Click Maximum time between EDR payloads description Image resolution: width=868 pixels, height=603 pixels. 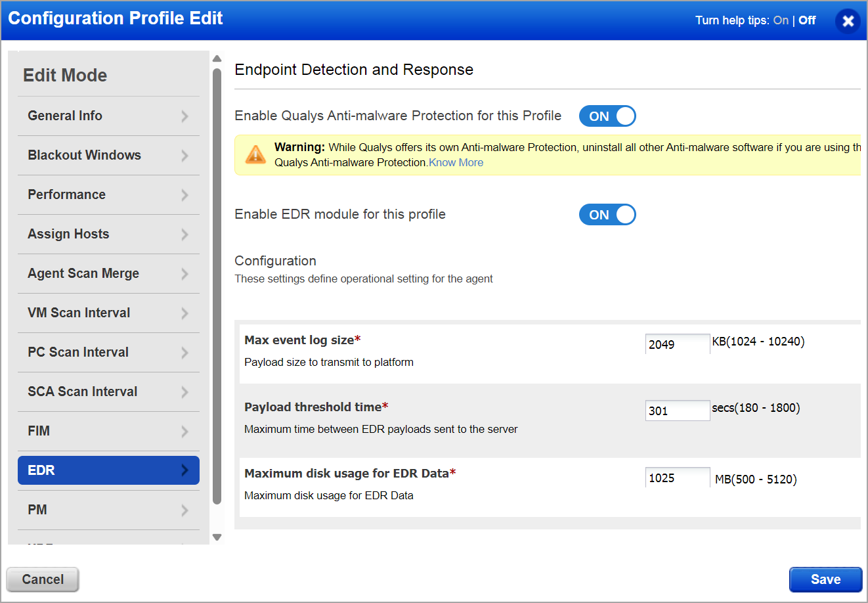(x=381, y=429)
